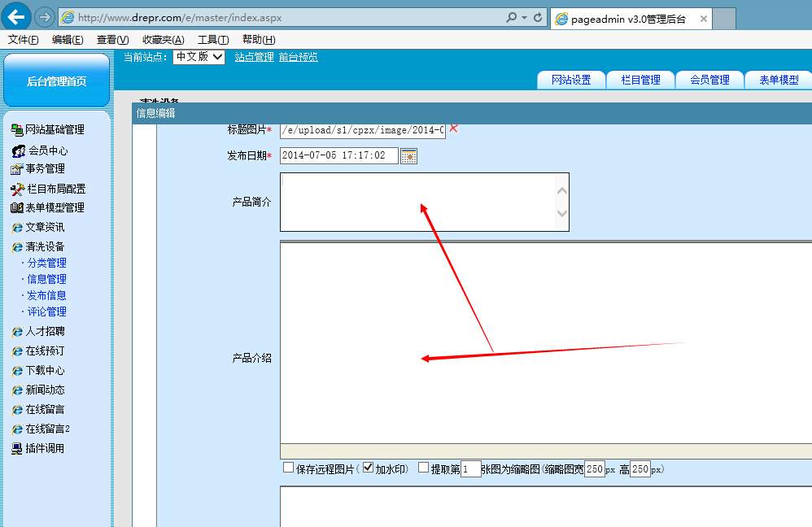
Task: Expand the 文章资讯 sidebar section
Action: [44, 227]
